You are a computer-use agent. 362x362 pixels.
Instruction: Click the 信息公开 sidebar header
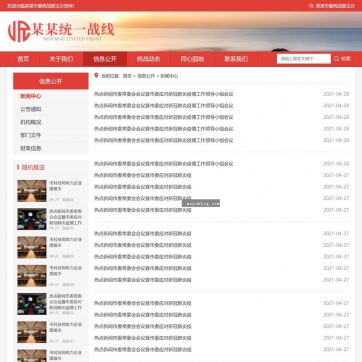(51, 81)
